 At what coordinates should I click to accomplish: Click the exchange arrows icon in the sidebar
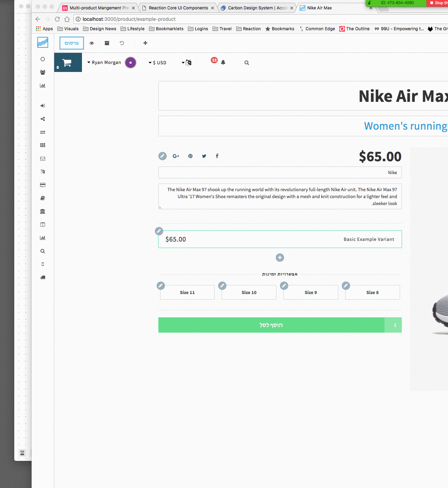click(43, 132)
